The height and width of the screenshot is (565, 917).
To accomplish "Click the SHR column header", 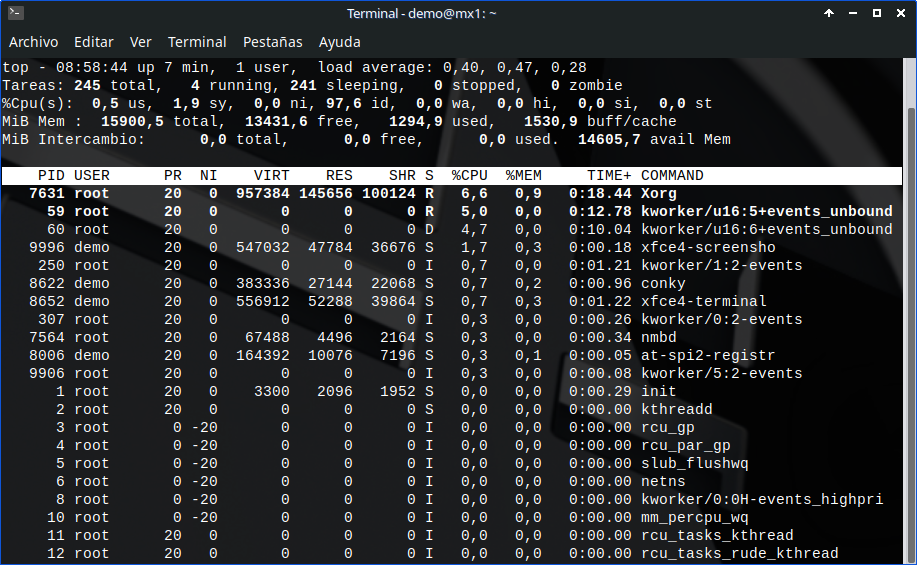I will 402,175.
